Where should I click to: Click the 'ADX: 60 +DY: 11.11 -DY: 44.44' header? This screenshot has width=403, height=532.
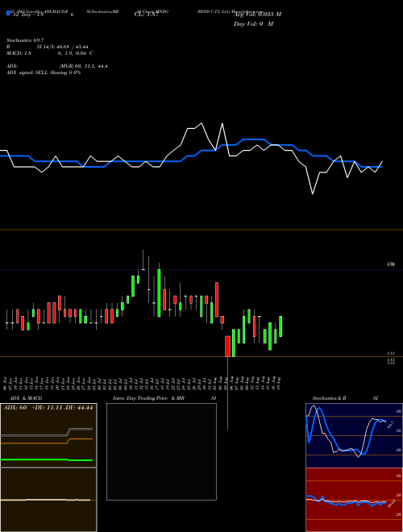(48, 408)
